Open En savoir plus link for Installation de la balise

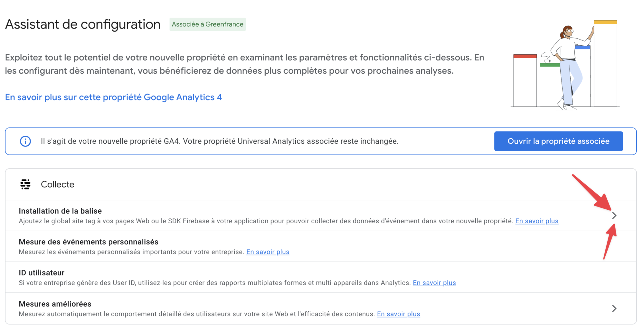tap(536, 221)
